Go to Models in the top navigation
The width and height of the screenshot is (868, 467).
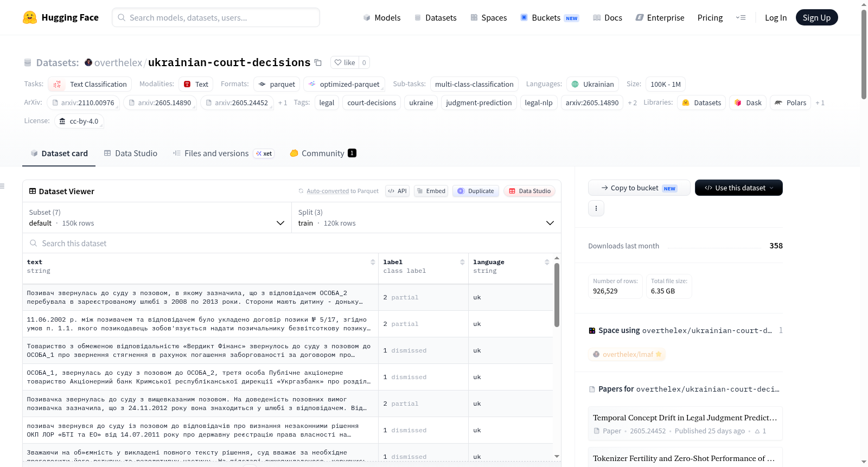pos(382,17)
